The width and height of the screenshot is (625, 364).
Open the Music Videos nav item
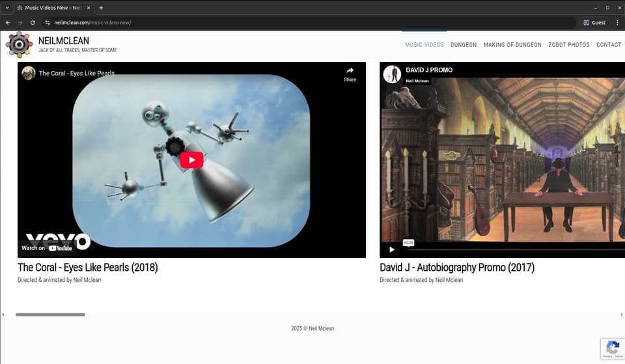pos(424,45)
